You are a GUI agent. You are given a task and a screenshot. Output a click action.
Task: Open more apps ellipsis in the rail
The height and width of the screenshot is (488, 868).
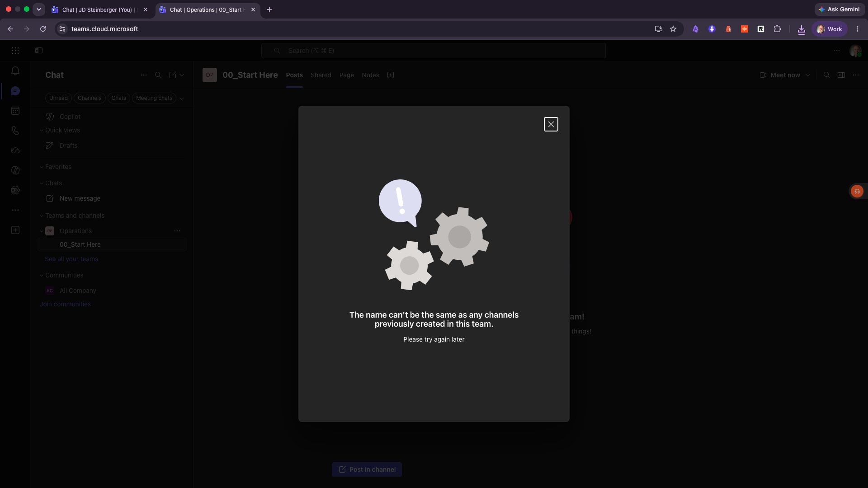(x=15, y=210)
